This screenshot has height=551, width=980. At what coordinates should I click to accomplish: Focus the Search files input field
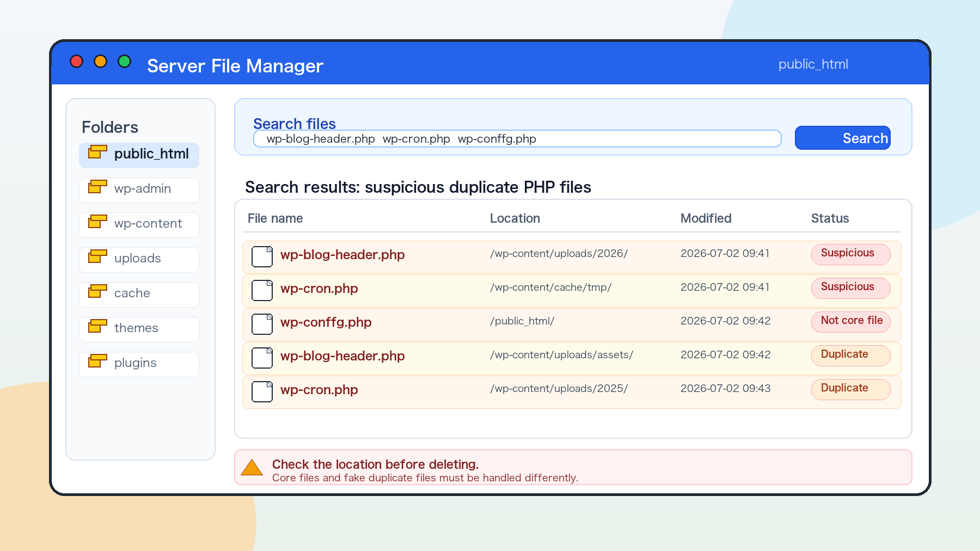click(517, 138)
